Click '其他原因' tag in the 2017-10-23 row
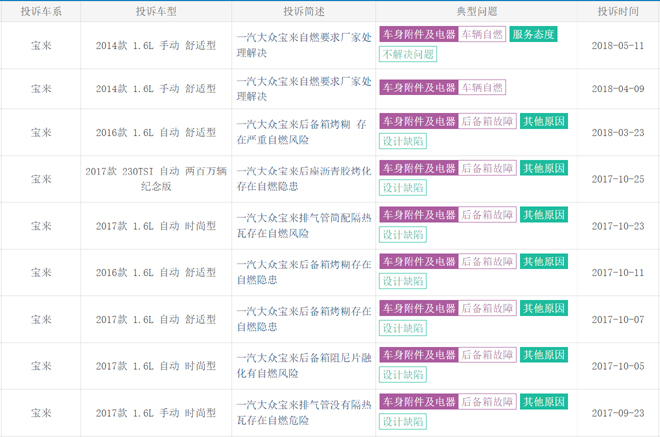The image size is (660, 437). pos(544,215)
